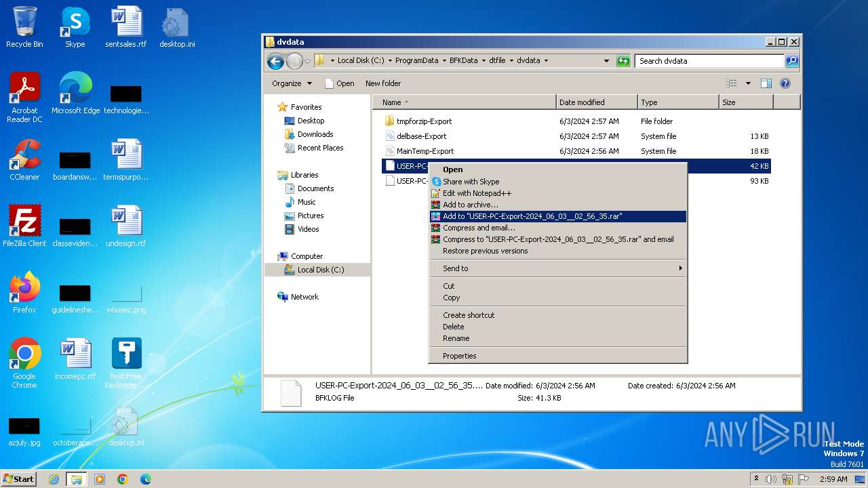Choose Rename from context menu
Screen dimensions: 868x488
tap(558, 338)
